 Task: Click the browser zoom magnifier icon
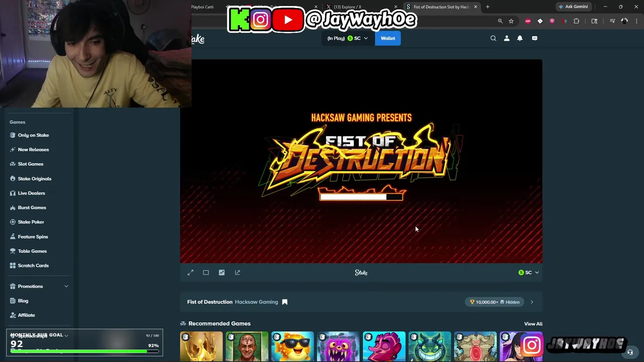500,21
